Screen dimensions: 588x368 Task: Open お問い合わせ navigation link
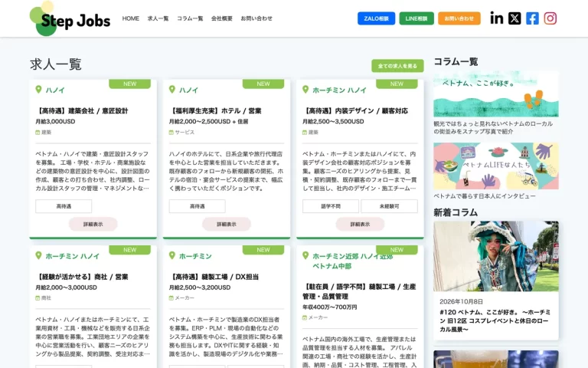coord(256,18)
